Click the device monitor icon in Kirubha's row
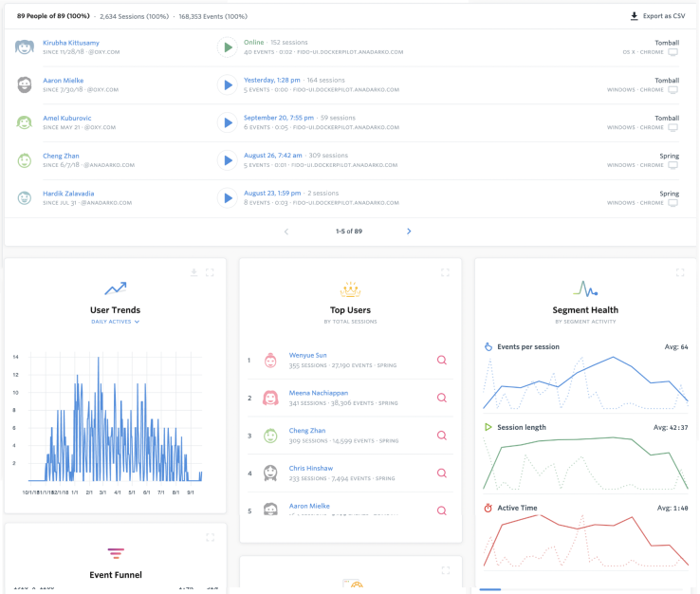 click(x=673, y=52)
